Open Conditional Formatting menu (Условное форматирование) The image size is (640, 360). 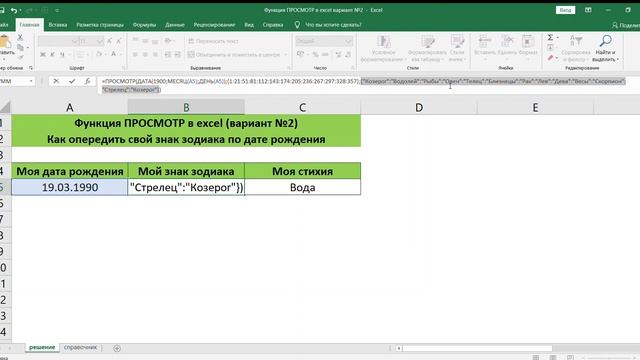[x=383, y=49]
